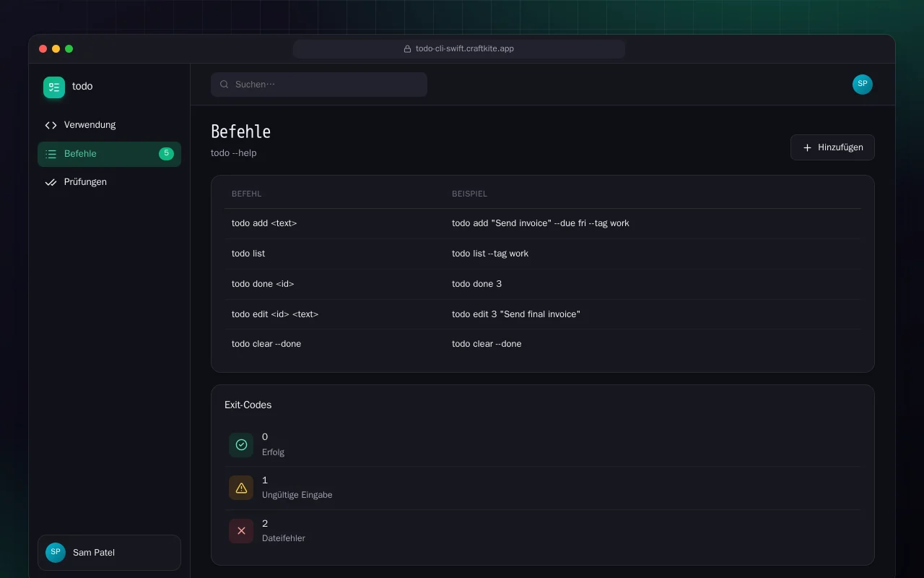
Task: Click the badge showing 5 on Befehle
Action: (x=166, y=154)
